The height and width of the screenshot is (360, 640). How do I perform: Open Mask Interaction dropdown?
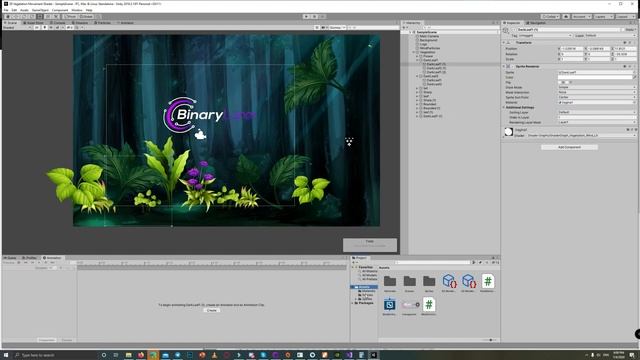coord(597,92)
